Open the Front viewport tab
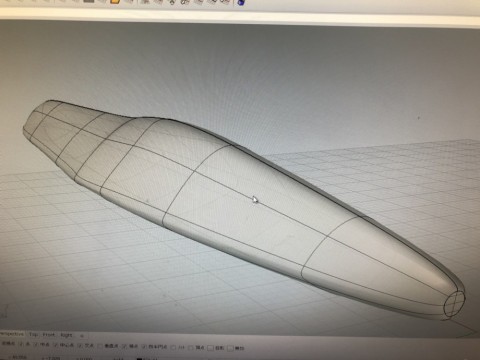 (48, 335)
